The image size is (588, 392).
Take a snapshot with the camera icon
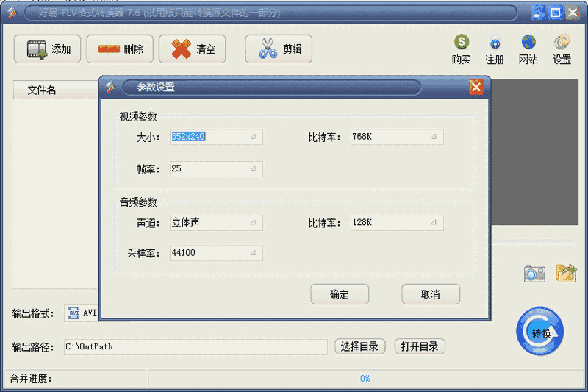[x=534, y=274]
